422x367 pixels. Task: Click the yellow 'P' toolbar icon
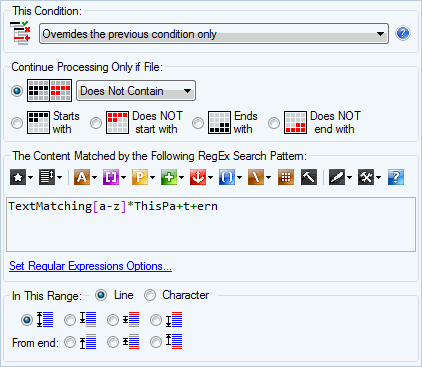coord(140,177)
